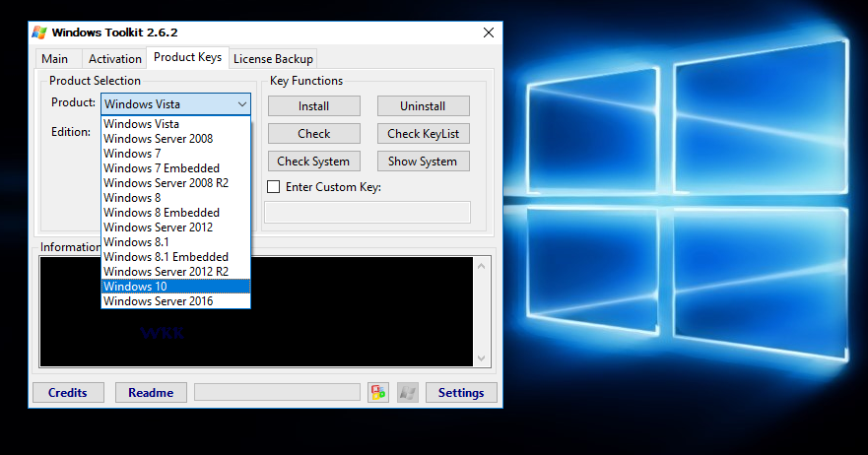Image resolution: width=868 pixels, height=455 pixels.
Task: Enable the Enter Custom Key checkbox
Action: (274, 186)
